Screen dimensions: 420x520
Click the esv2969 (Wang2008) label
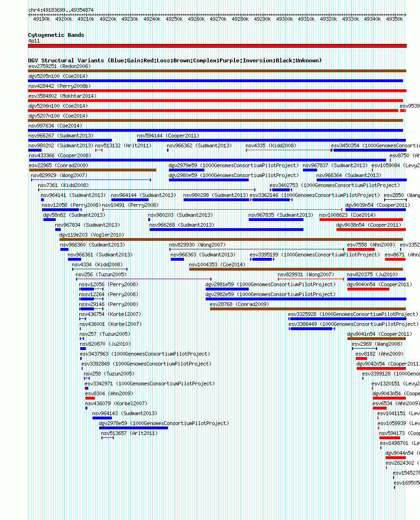click(377, 345)
